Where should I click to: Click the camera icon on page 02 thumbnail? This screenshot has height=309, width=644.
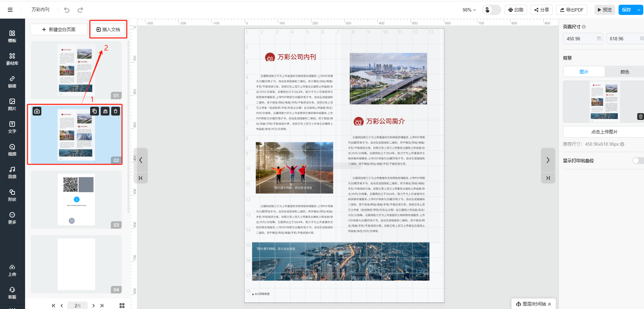click(x=37, y=111)
